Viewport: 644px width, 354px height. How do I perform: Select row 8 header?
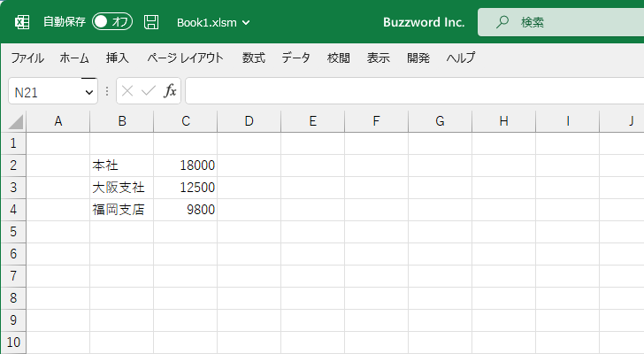13,298
